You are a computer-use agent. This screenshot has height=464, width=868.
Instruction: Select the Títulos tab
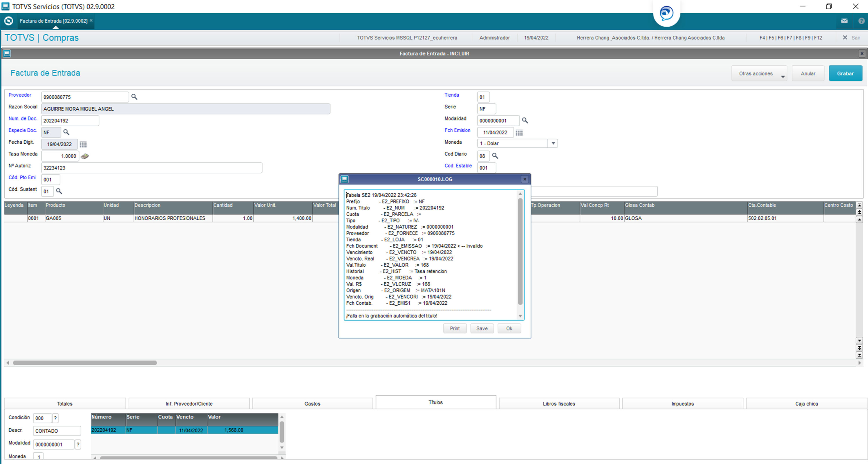pos(435,402)
